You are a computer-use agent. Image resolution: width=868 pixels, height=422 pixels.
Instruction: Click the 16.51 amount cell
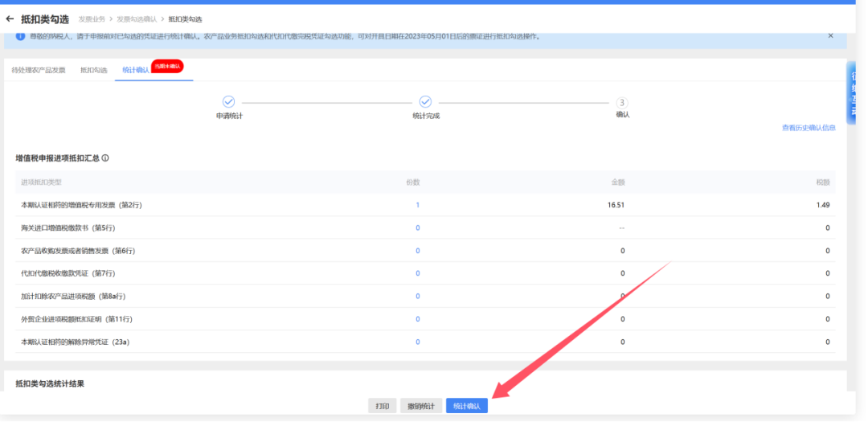point(616,205)
